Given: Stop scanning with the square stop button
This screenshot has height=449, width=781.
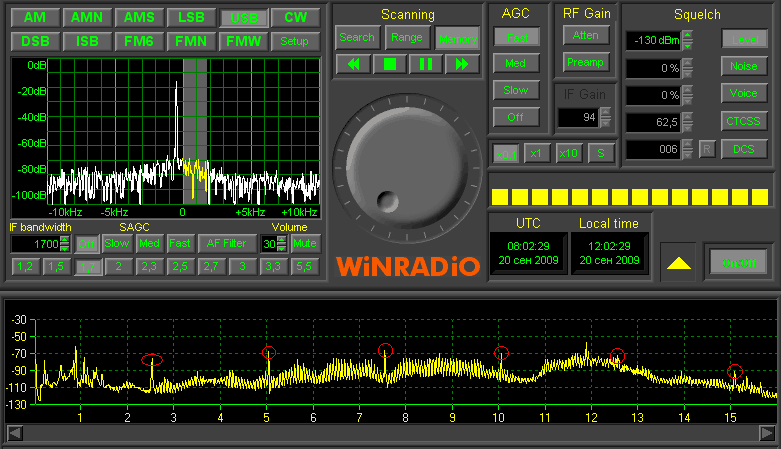Looking at the screenshot, I should tap(389, 63).
